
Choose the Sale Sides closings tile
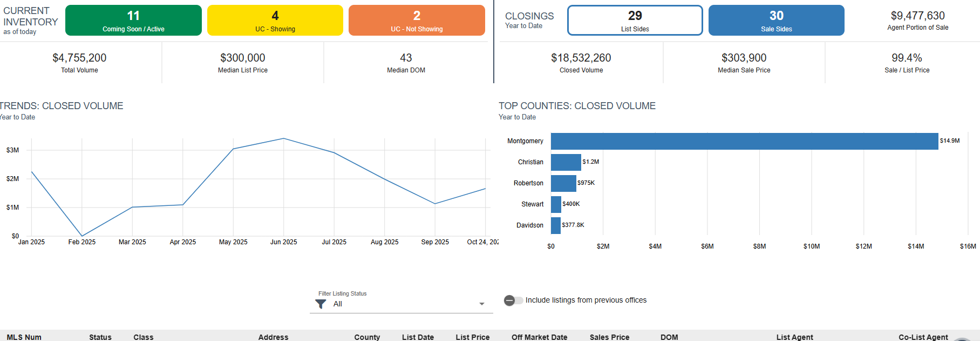[x=776, y=21]
